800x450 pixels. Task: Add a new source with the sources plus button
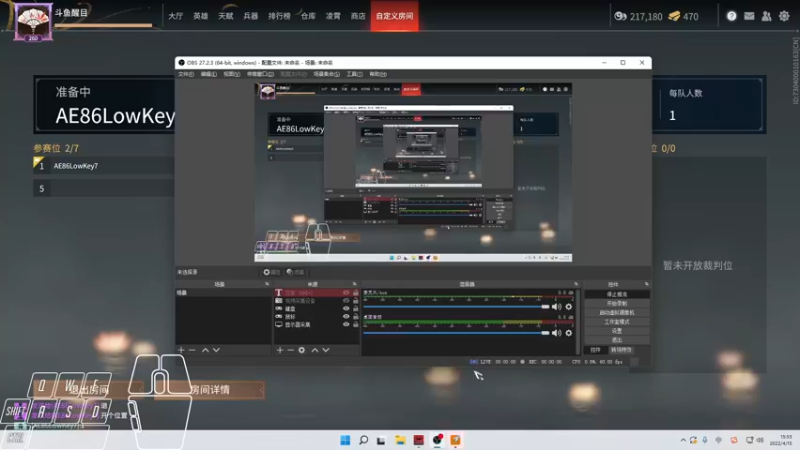click(280, 350)
